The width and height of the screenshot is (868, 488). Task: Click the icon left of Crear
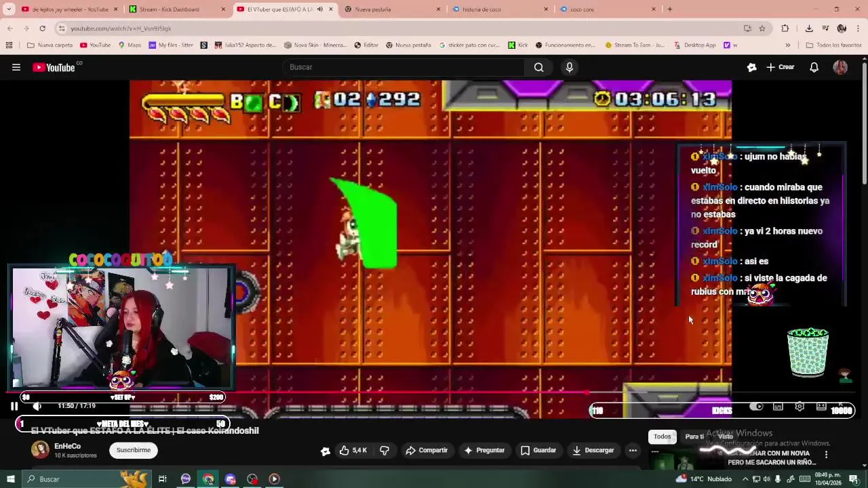pos(751,67)
